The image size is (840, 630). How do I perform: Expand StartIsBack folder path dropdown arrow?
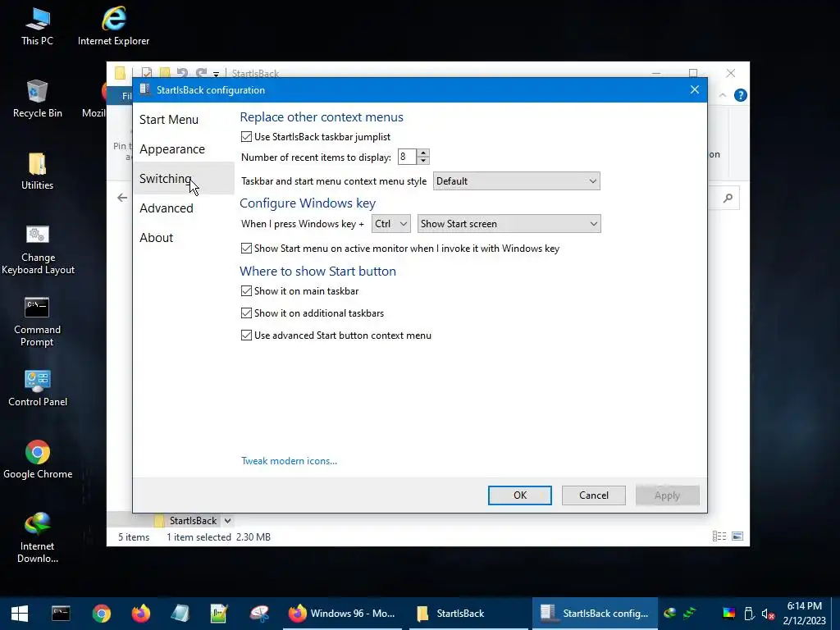click(x=228, y=521)
